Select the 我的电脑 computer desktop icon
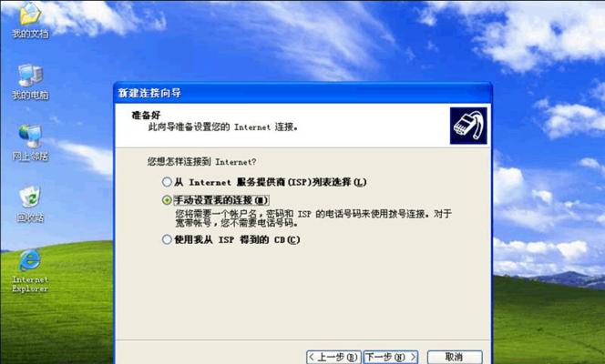The width and height of the screenshot is (605, 364). 30,82
